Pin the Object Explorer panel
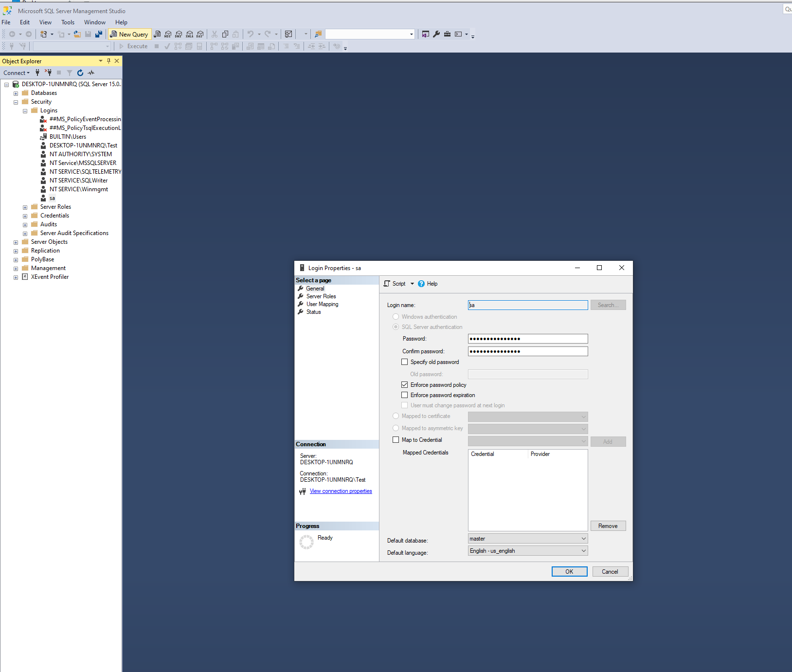Image resolution: width=792 pixels, height=672 pixels. point(108,61)
